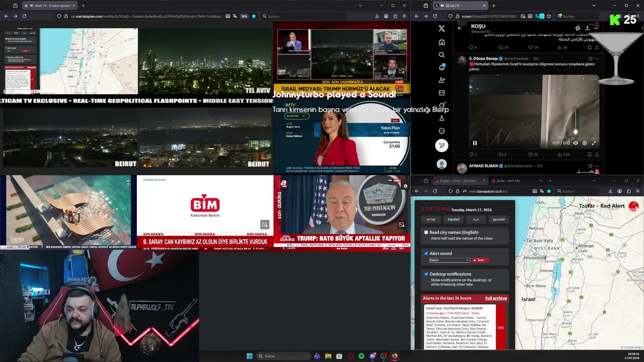The image size is (644, 362).
Task: Switch to Tzofar - Alert Info tab
Action: (516, 180)
